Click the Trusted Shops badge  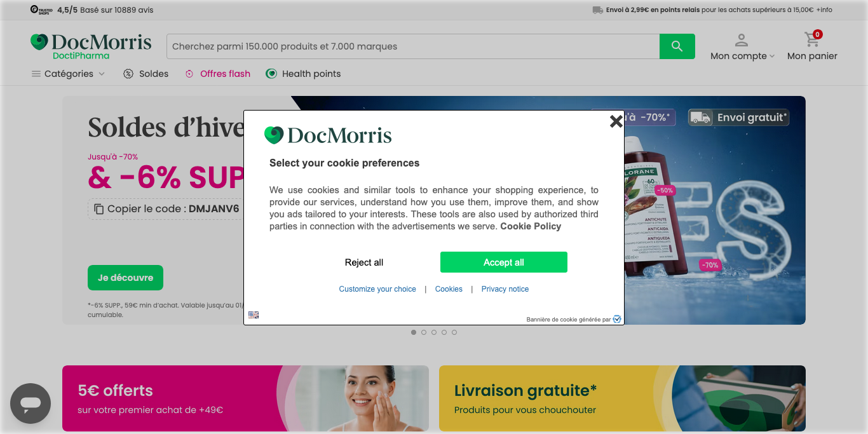41,10
